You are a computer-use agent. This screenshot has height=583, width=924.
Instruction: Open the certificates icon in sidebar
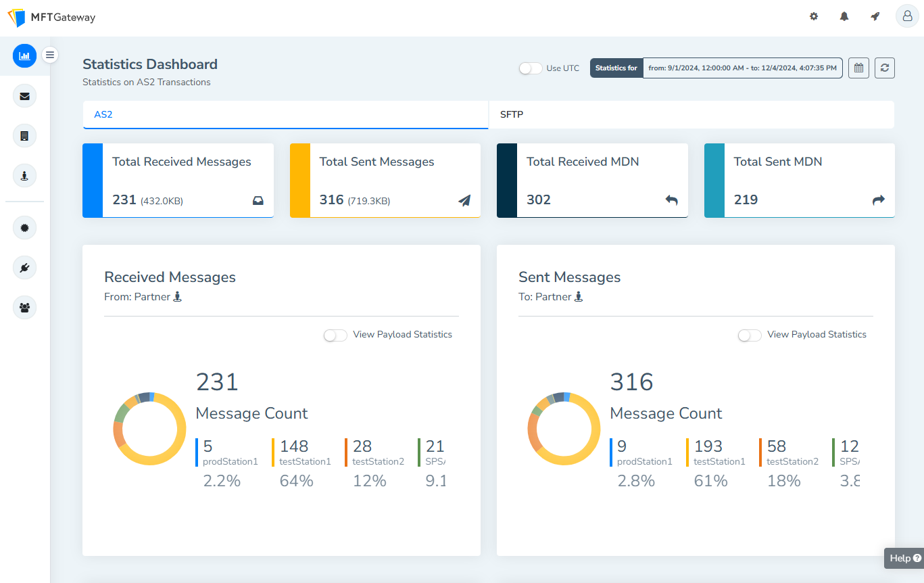pos(24,228)
